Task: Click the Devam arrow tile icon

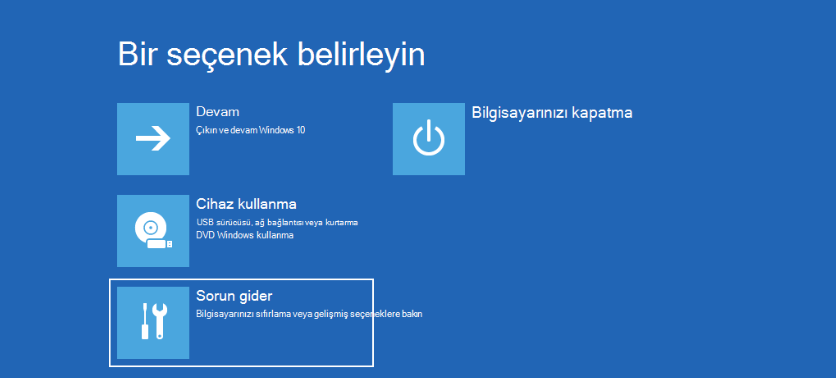Action: [153, 139]
